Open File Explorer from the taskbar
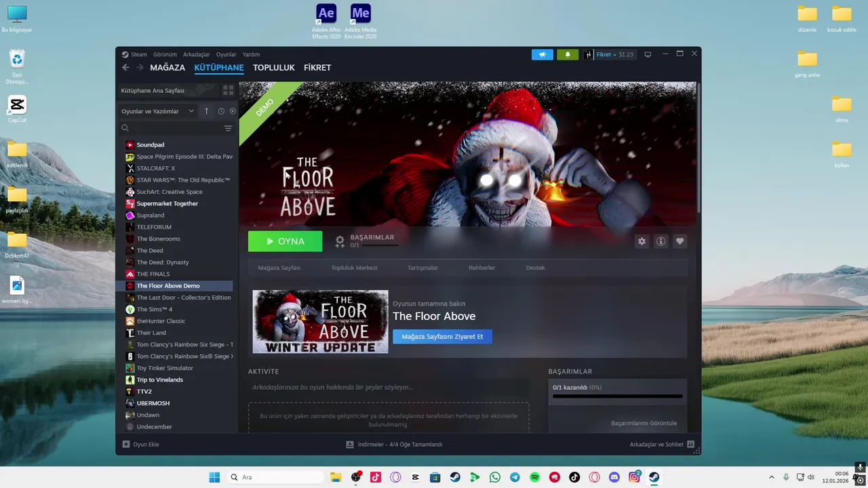 click(336, 477)
